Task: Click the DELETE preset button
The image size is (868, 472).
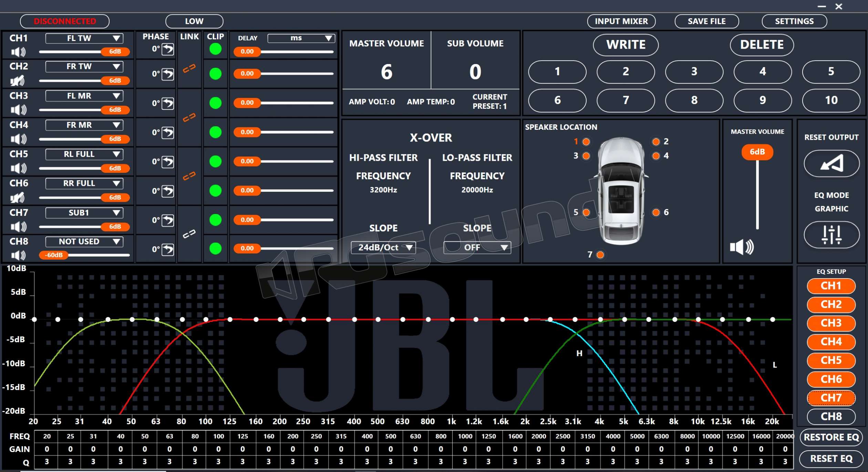Action: 762,45
